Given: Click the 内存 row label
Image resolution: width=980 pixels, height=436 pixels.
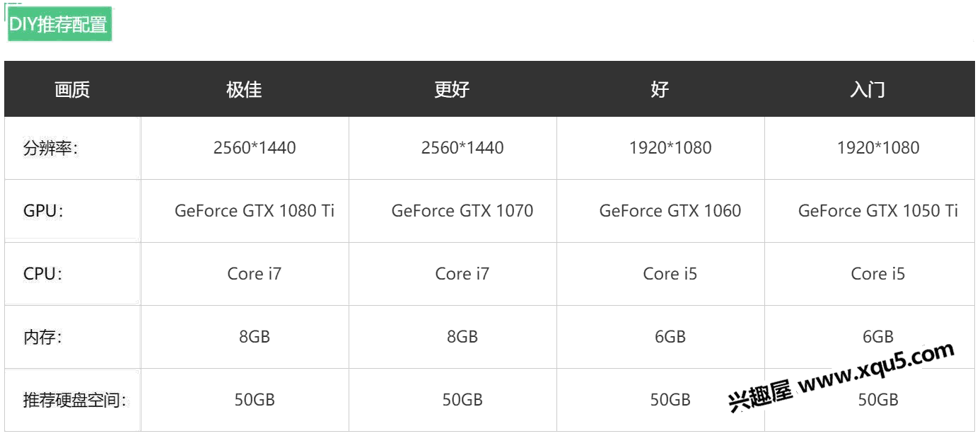Looking at the screenshot, I should [x=42, y=337].
